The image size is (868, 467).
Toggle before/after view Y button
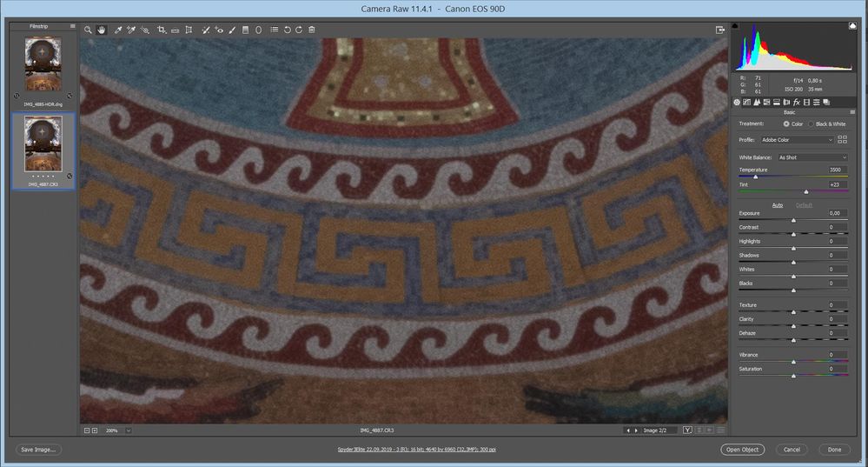(x=687, y=430)
